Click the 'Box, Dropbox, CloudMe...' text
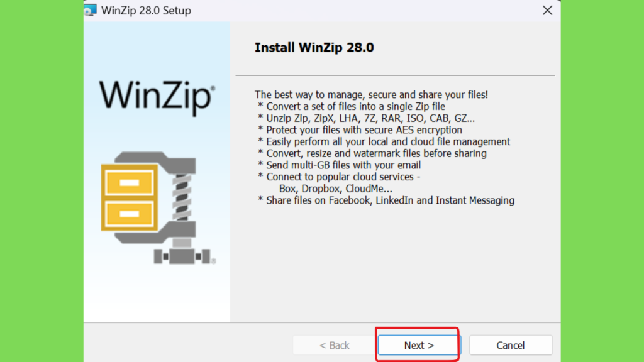The height and width of the screenshot is (362, 644). 336,189
